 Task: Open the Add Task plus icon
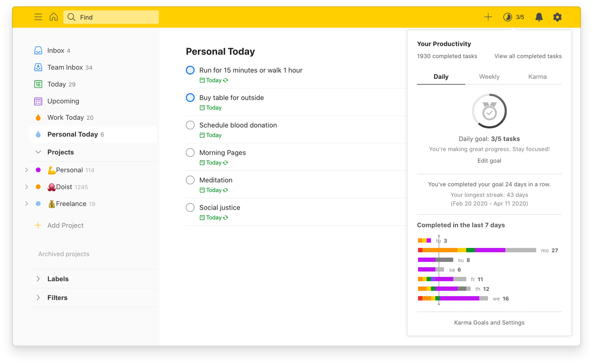click(x=488, y=17)
